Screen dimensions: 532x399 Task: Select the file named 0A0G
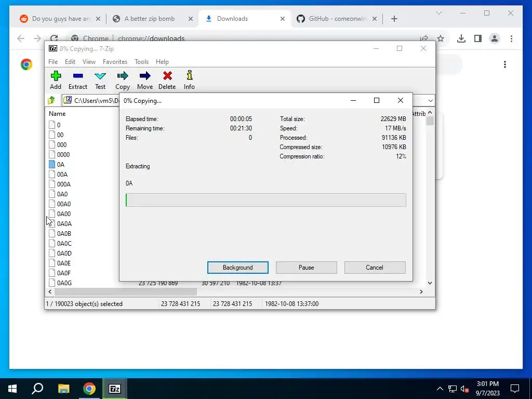coord(60,283)
